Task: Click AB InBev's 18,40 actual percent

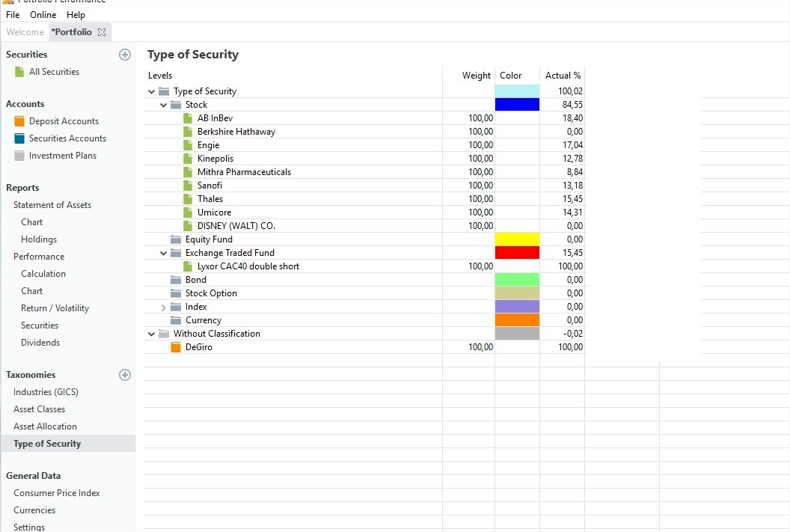Action: [573, 118]
